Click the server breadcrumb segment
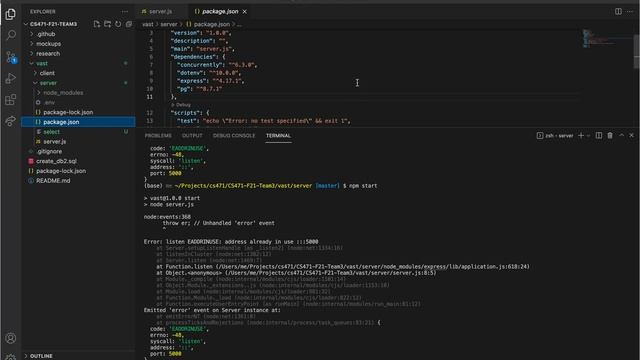Image resolution: width=640 pixels, height=360 pixels. tap(169, 24)
